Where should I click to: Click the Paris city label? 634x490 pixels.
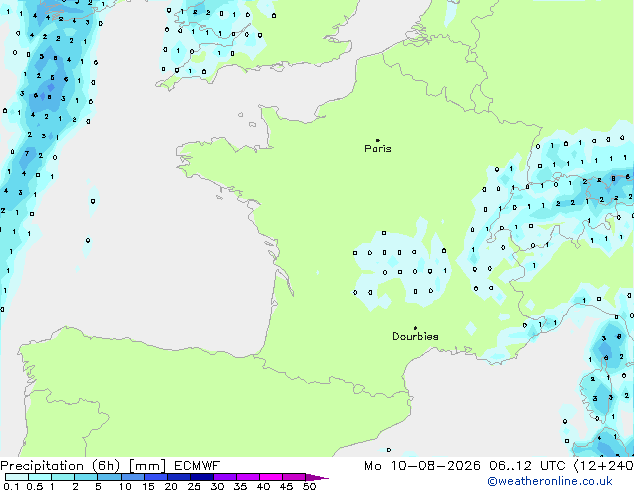pos(378,149)
